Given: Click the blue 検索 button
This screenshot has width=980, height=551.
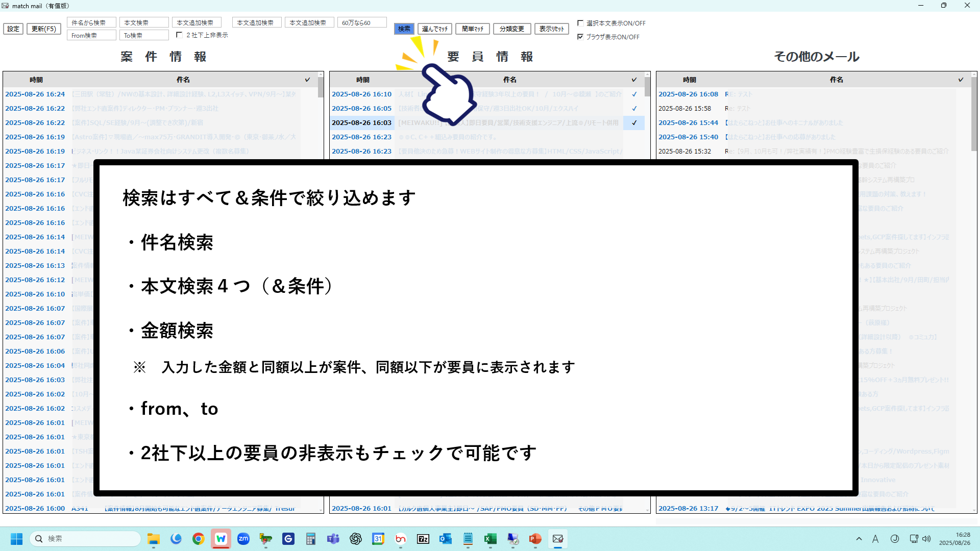Looking at the screenshot, I should pos(404,29).
